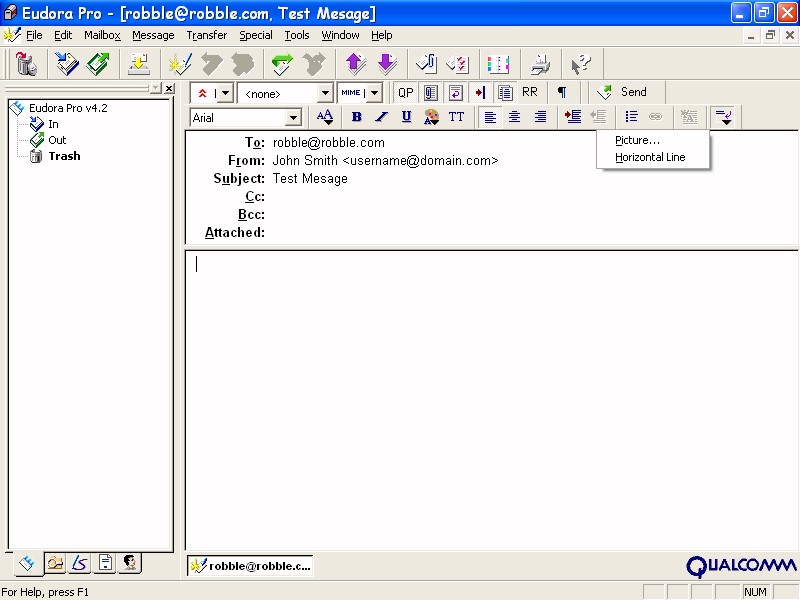The height and width of the screenshot is (600, 800).
Task: Open the Insert Object dropdown button
Action: pyautogui.click(x=723, y=117)
